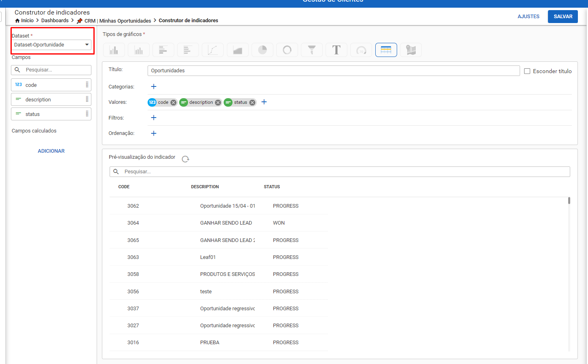Viewport: 588px width, 364px height.
Task: Add another value with the Valores plus
Action: point(264,102)
